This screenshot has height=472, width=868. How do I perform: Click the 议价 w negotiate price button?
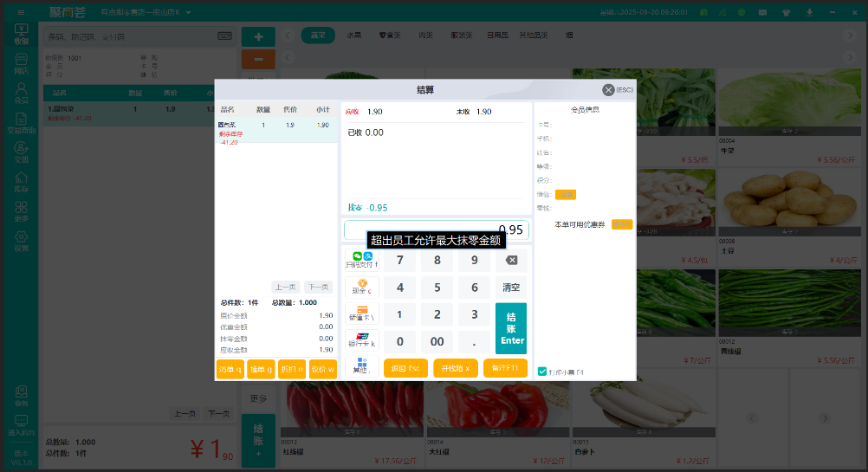pyautogui.click(x=323, y=369)
